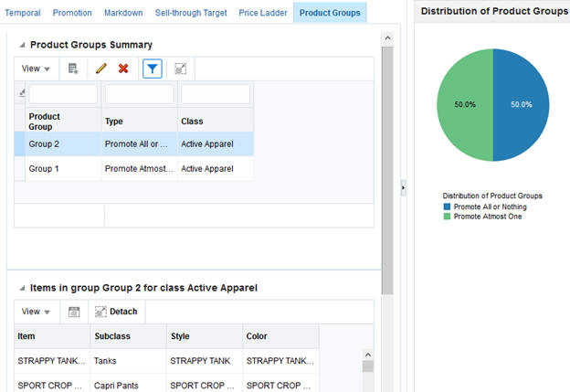This screenshot has width=570, height=392.
Task: Open View dropdown in Items in group
Action: 36,312
